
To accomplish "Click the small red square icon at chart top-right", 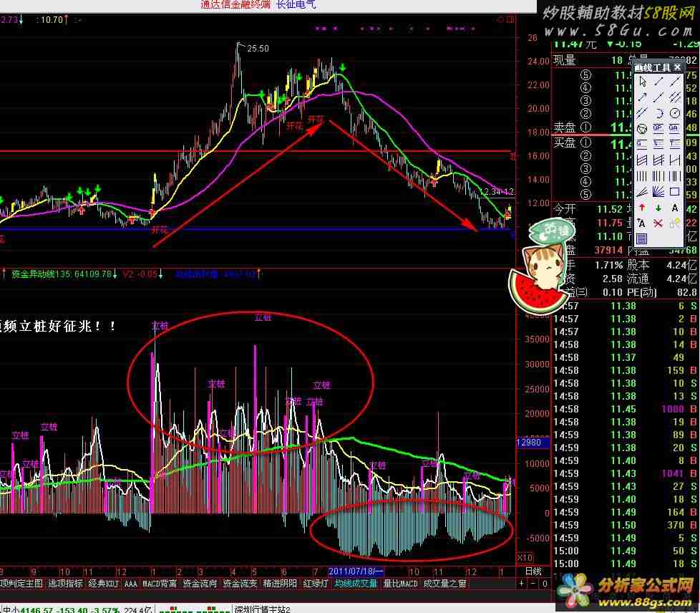I will pyautogui.click(x=510, y=19).
